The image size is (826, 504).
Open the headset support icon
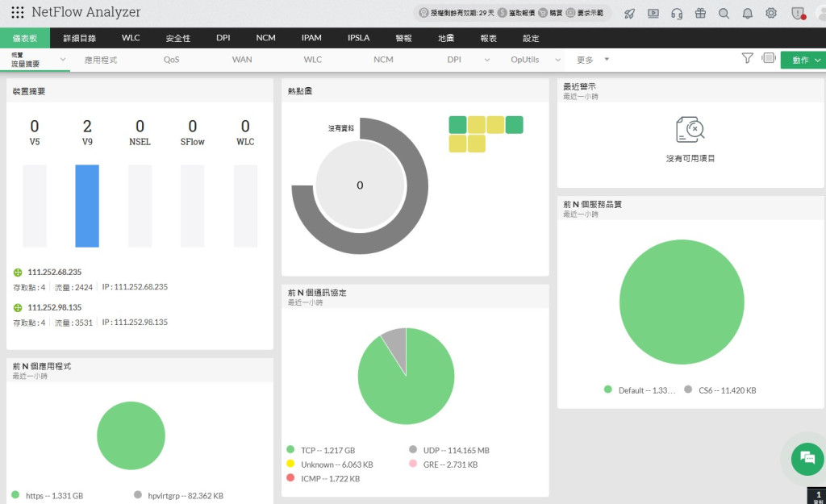677,14
